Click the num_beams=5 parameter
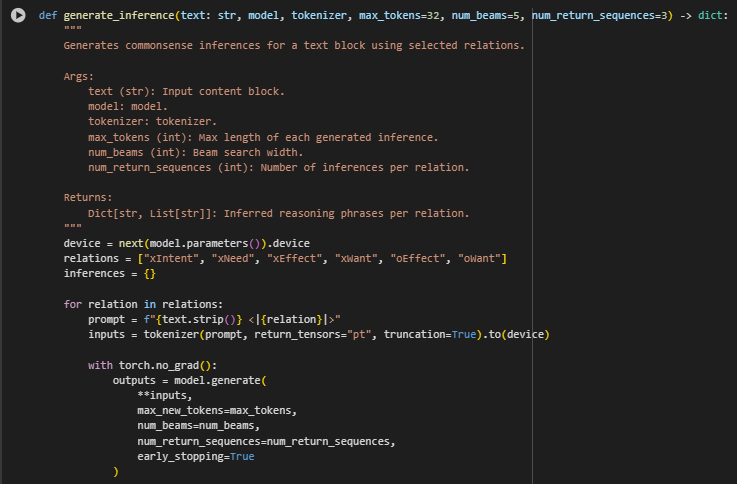Screen dimensions: 737x484 (485, 16)
